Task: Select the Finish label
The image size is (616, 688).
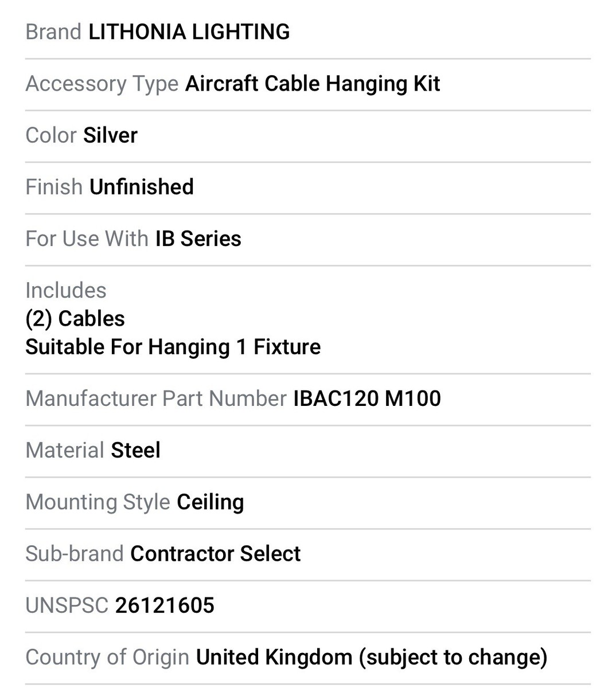Action: tap(54, 187)
